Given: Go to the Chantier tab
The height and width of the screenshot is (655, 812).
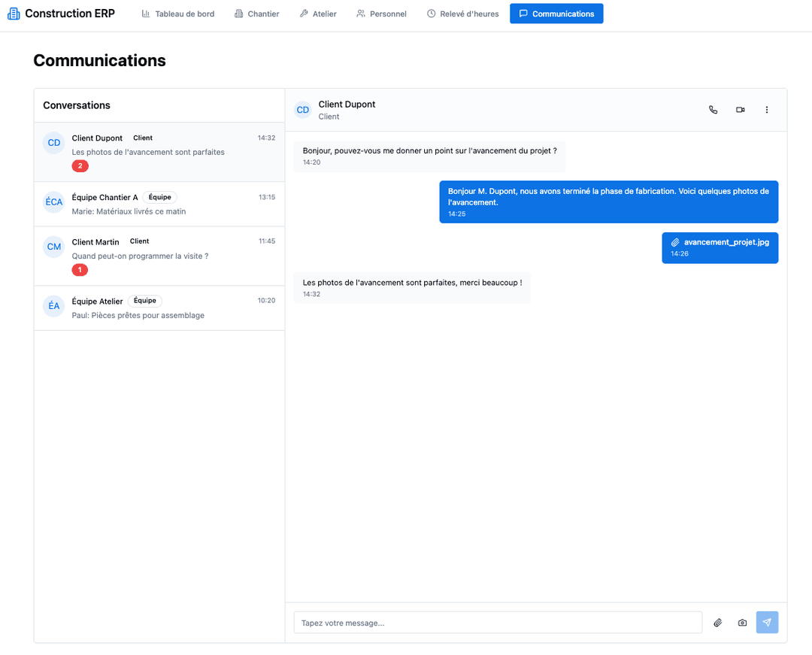Looking at the screenshot, I should tap(256, 14).
